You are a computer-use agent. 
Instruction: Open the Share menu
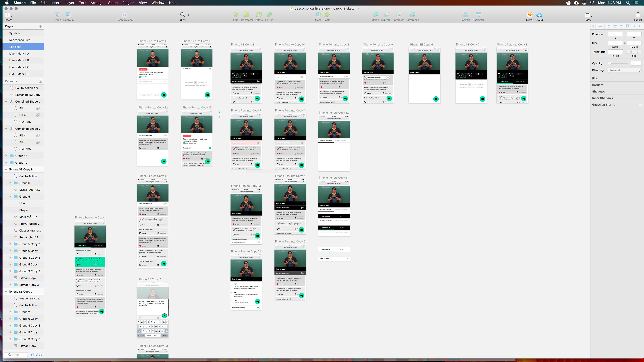[113, 3]
